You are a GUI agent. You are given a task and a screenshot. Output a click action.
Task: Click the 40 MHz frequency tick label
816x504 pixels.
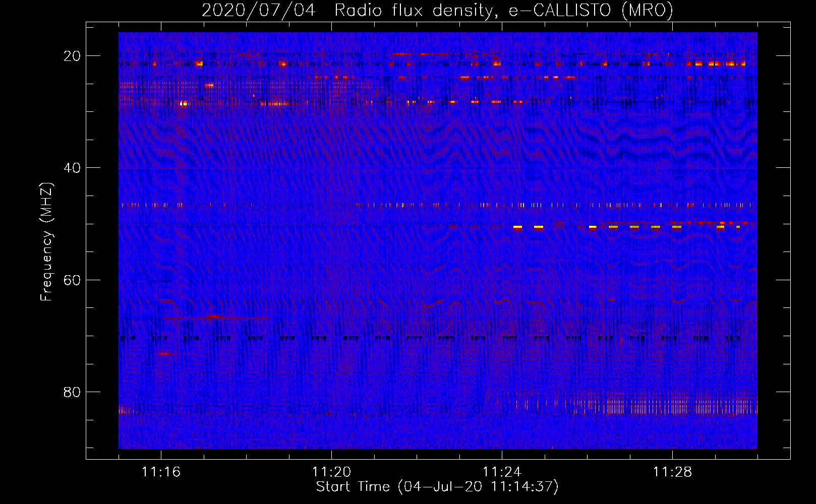tap(72, 168)
